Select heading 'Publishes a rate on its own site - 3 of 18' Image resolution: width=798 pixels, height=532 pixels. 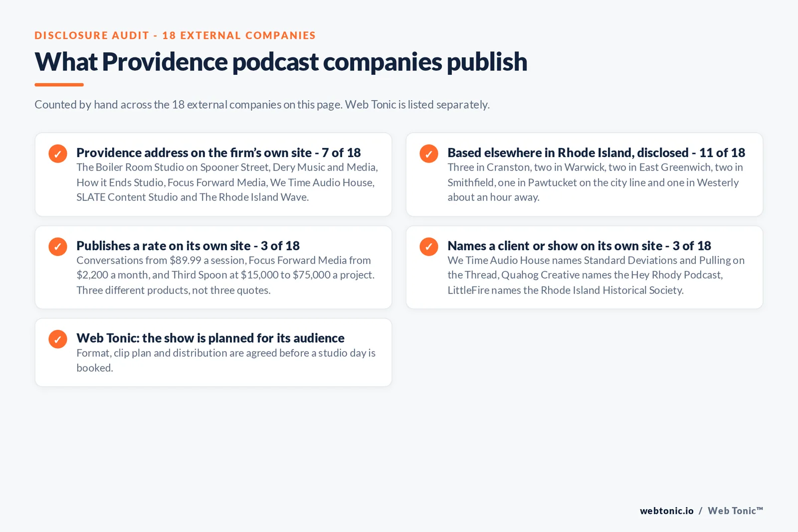click(188, 246)
